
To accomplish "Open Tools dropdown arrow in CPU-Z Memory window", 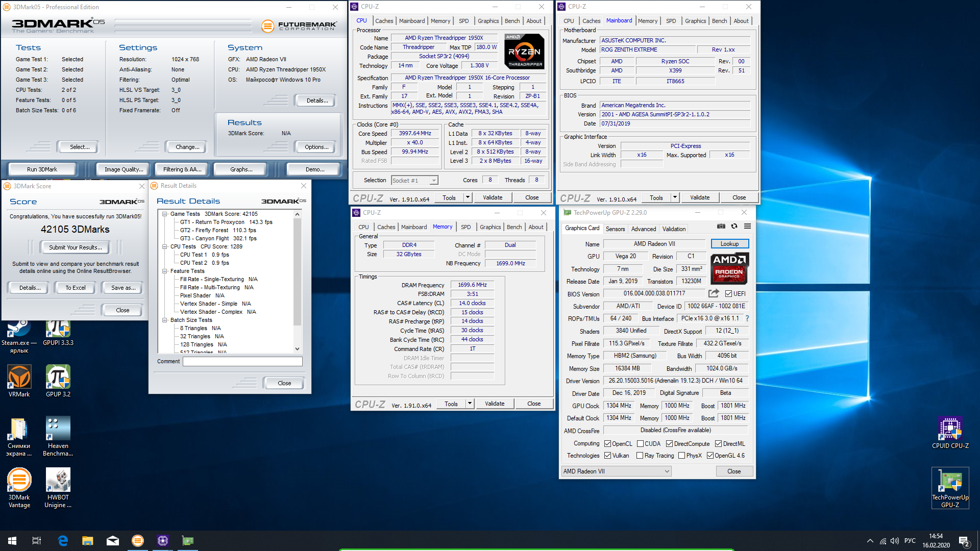I will (470, 404).
